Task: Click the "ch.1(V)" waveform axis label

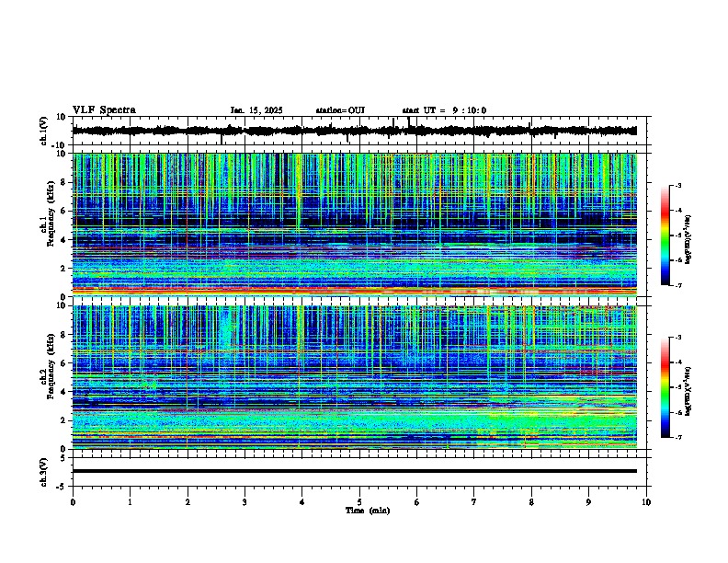Action: pyautogui.click(x=44, y=131)
